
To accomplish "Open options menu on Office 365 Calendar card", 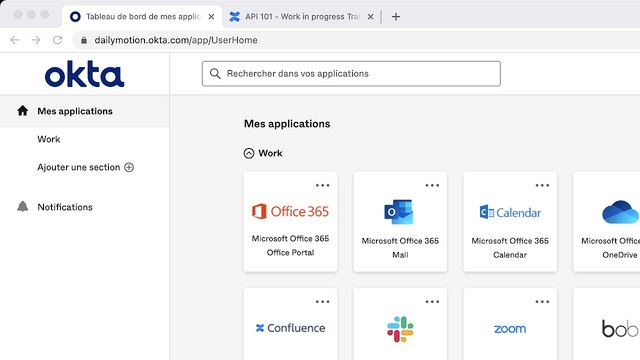I will tap(542, 185).
